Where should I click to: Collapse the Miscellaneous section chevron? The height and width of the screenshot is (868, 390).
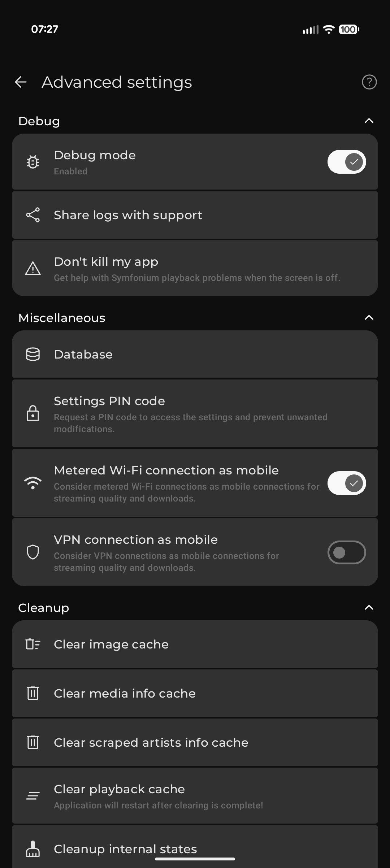click(x=369, y=318)
